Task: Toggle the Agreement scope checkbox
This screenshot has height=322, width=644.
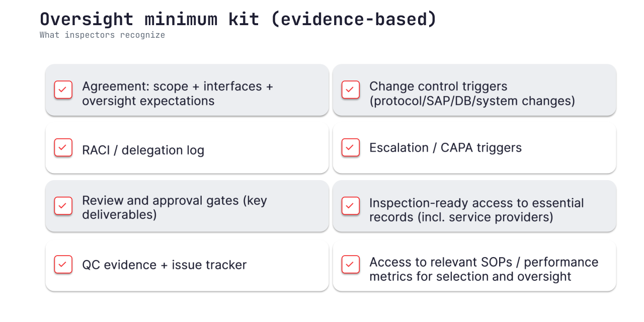Action: (63, 90)
